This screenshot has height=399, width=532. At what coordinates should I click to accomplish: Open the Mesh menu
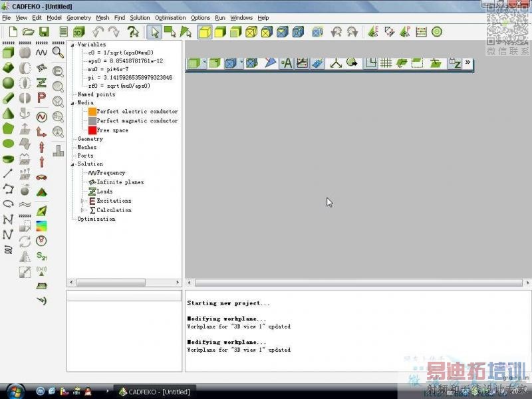[102, 18]
